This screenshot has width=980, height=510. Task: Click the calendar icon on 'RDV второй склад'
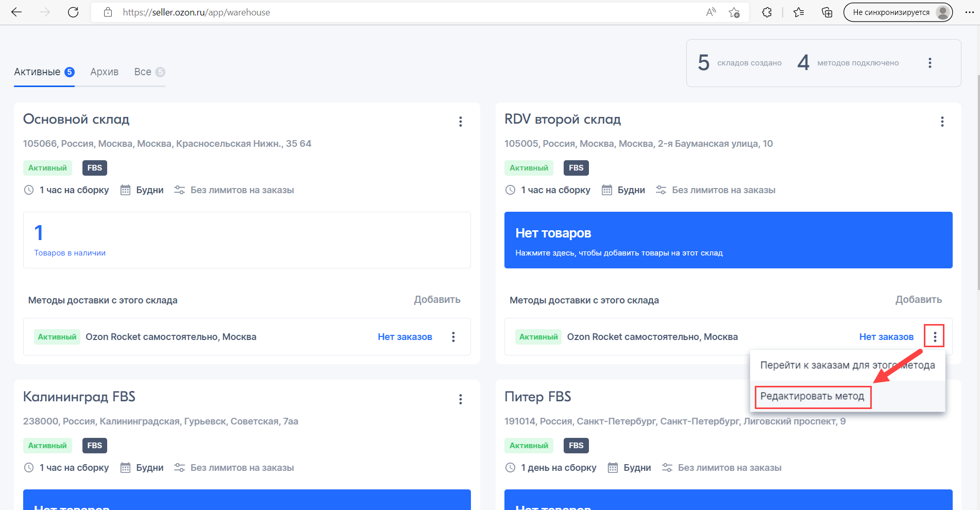tap(607, 190)
